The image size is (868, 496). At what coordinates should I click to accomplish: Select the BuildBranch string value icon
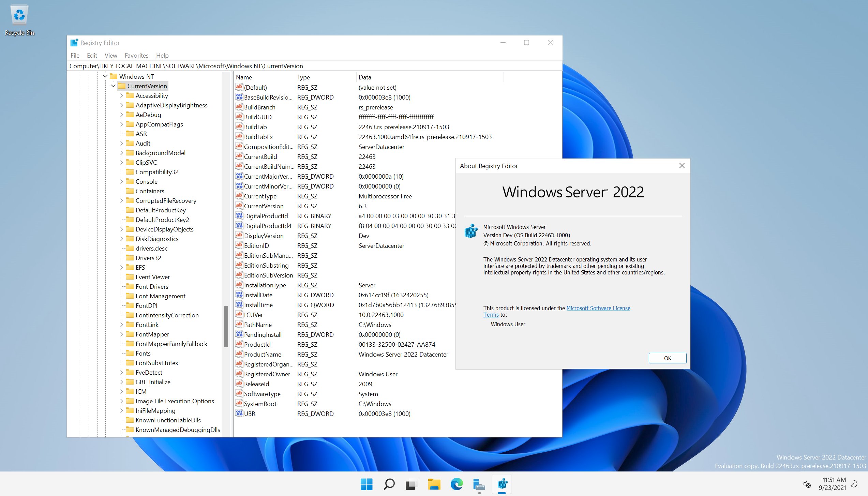point(239,107)
